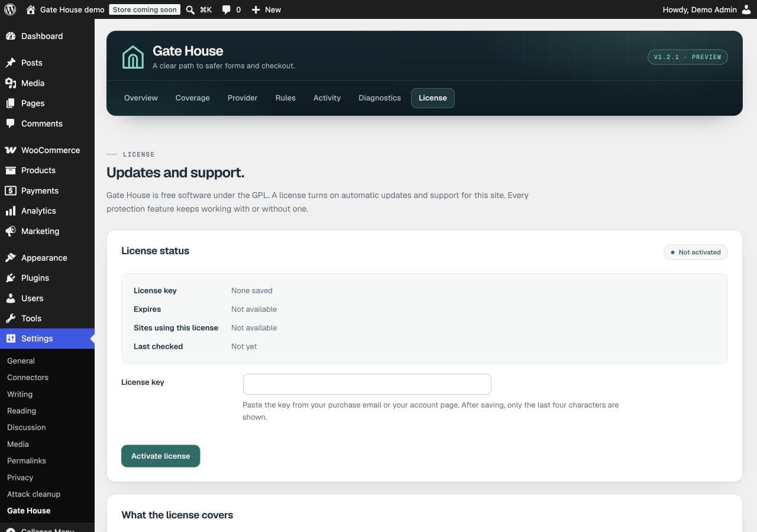Viewport: 757px width, 532px height.
Task: Click the Posts pushpin icon
Action: [x=11, y=63]
